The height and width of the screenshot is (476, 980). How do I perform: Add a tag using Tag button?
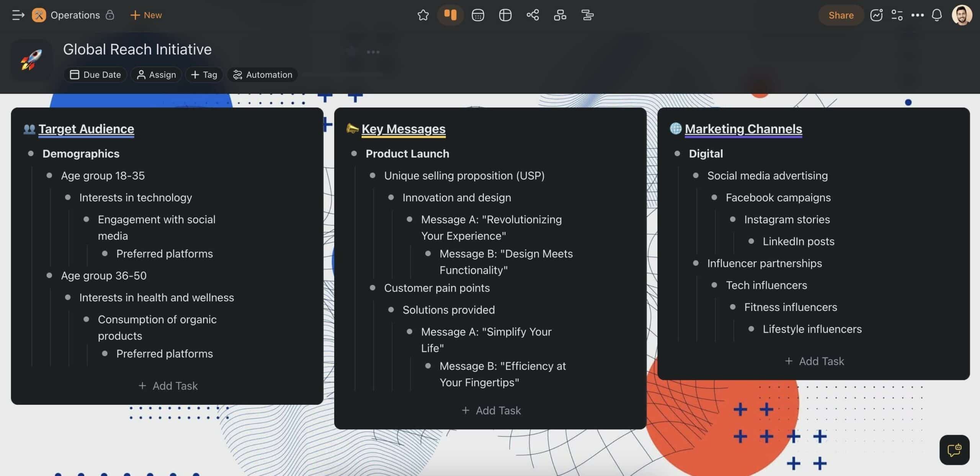pyautogui.click(x=204, y=75)
